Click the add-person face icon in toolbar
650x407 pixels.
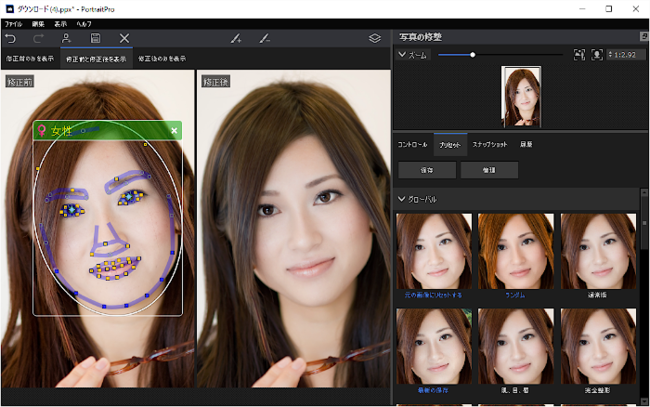66,39
